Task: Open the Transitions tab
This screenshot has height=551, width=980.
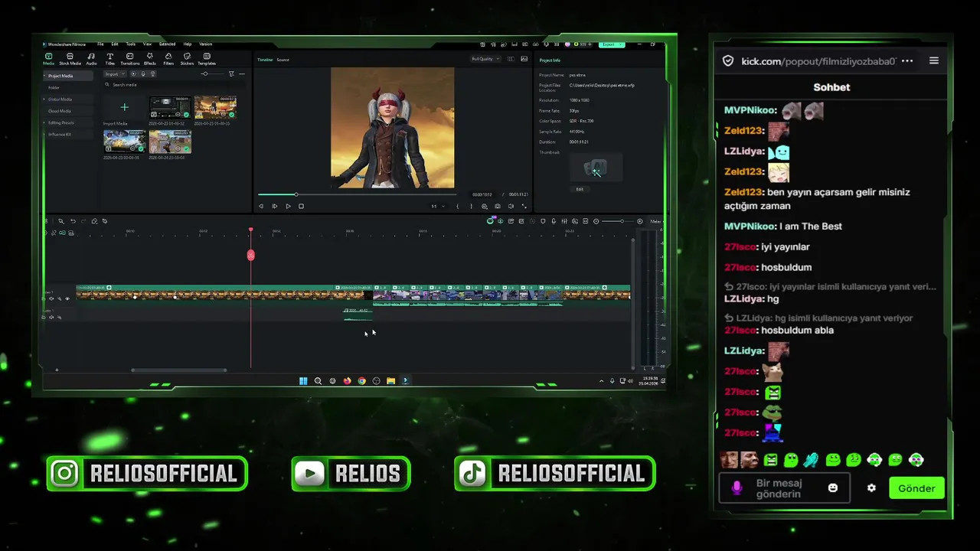Action: [x=129, y=59]
